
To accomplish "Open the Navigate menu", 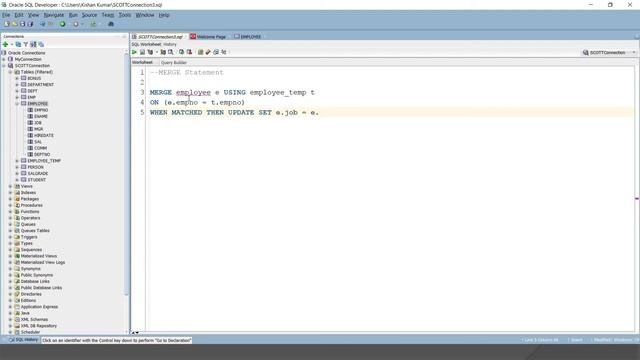I will point(54,15).
